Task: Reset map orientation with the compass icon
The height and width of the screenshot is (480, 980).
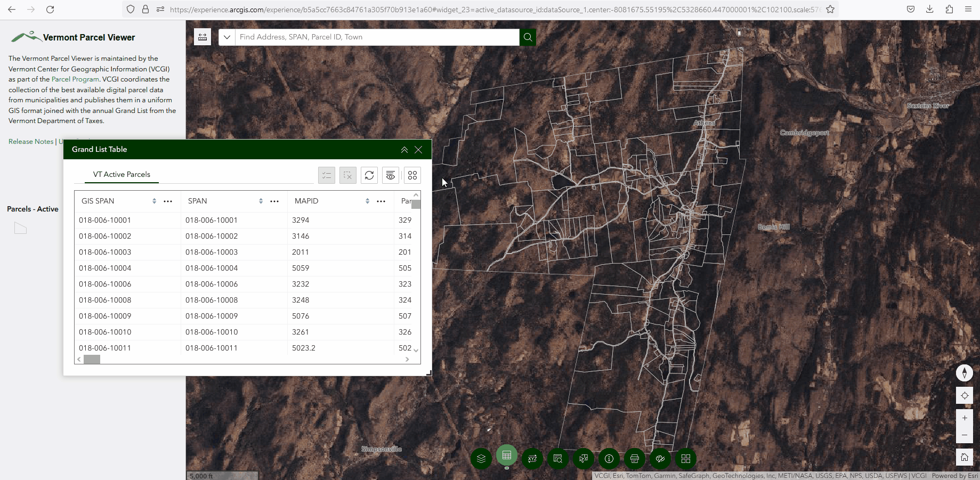Action: [965, 373]
